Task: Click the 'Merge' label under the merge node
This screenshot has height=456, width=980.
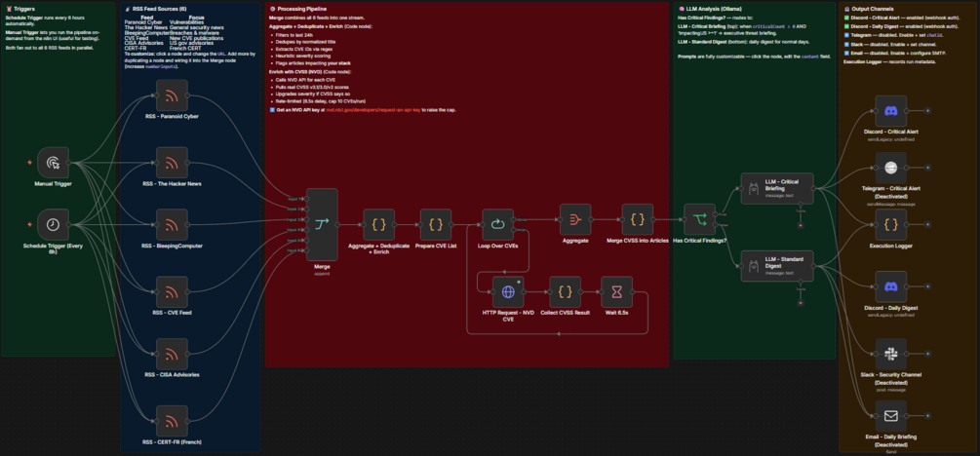Action: (x=322, y=266)
